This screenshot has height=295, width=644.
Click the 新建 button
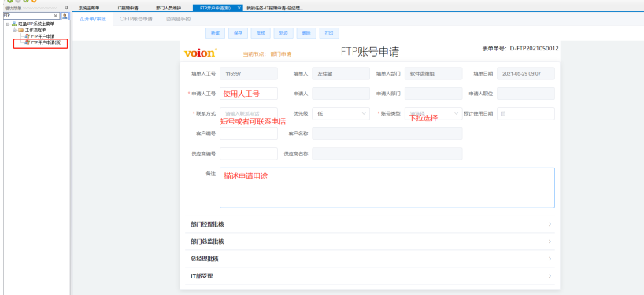point(215,33)
